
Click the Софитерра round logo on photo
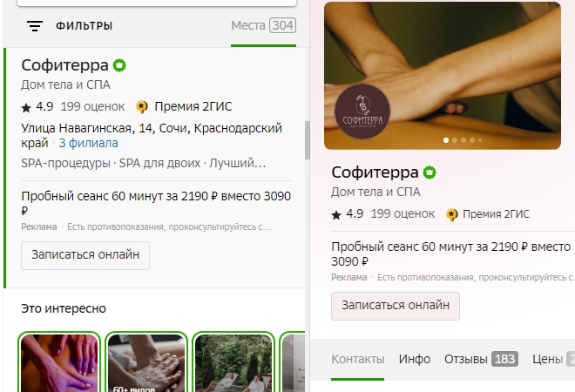[361, 114]
